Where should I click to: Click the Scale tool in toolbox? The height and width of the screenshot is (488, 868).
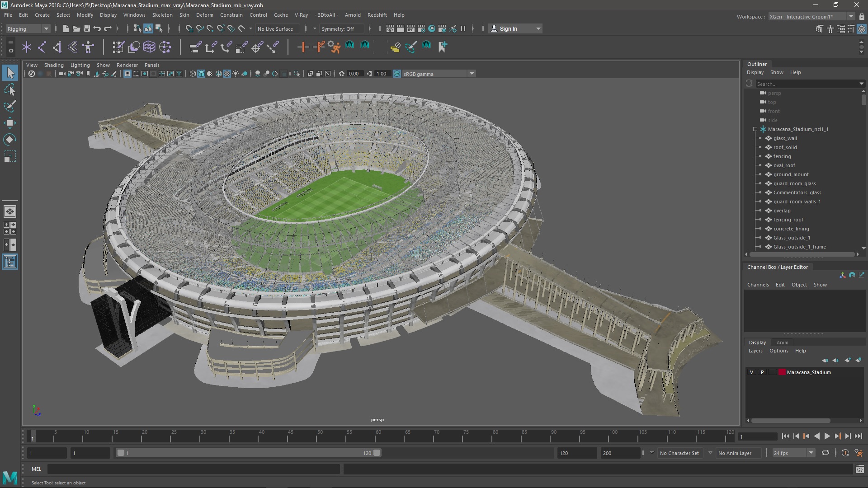10,156
